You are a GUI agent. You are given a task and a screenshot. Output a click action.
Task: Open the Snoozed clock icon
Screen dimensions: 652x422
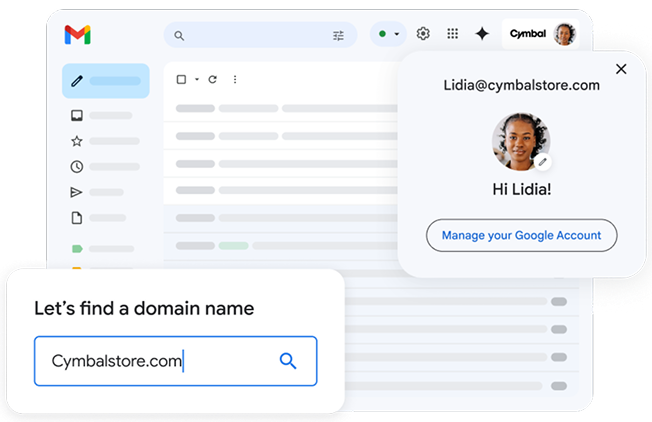[77, 167]
